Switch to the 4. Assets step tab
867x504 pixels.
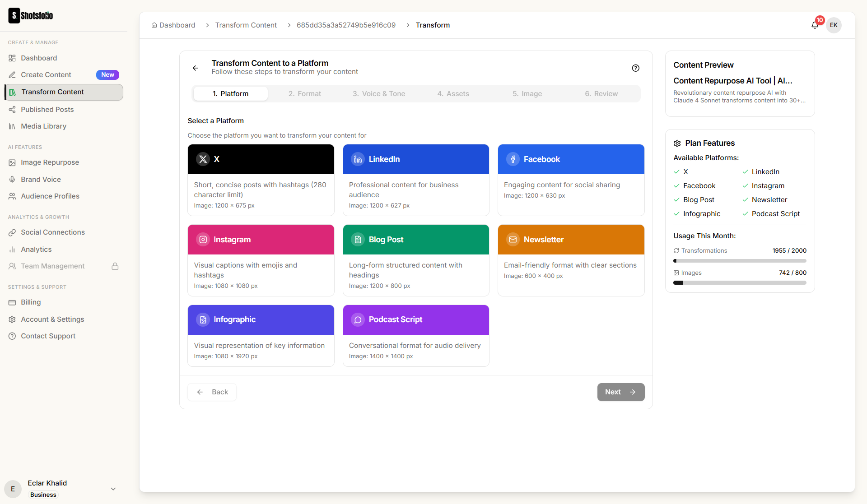(x=453, y=93)
